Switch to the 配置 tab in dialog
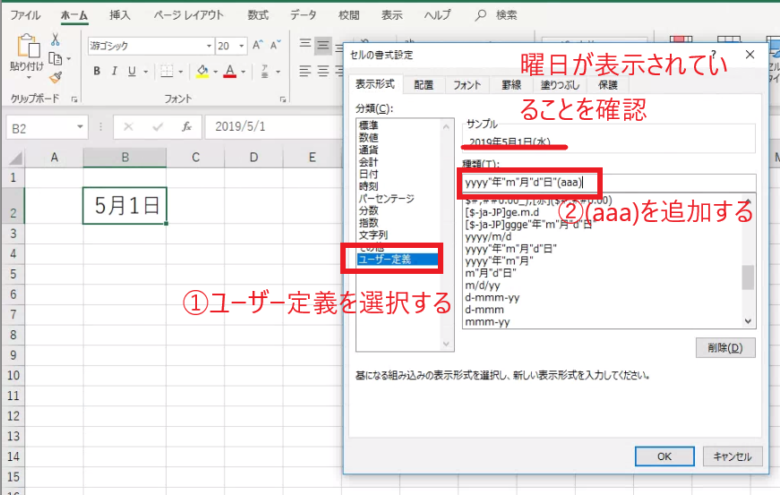Viewport: 780px width, 495px height. (x=423, y=85)
